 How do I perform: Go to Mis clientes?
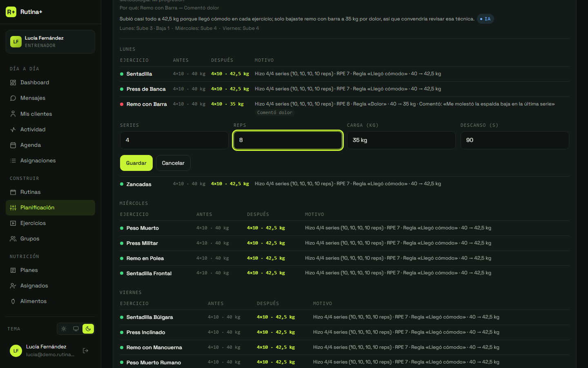pos(50,114)
